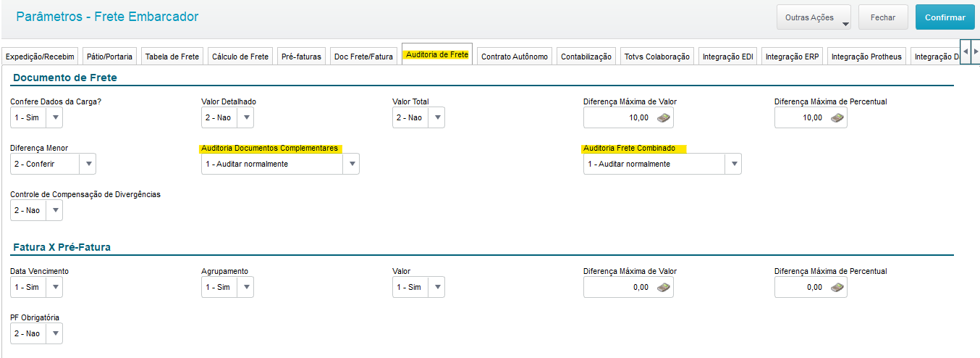The width and height of the screenshot is (980, 358).
Task: Click the Confirmar button
Action: point(945,17)
